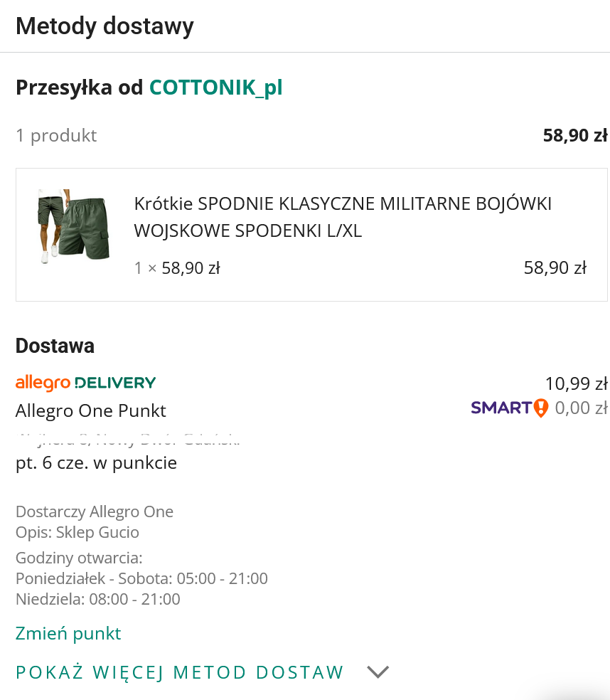Click POKAŻ WIĘCEJ METOD DOSTAW text
610x700 pixels.
pos(180,672)
